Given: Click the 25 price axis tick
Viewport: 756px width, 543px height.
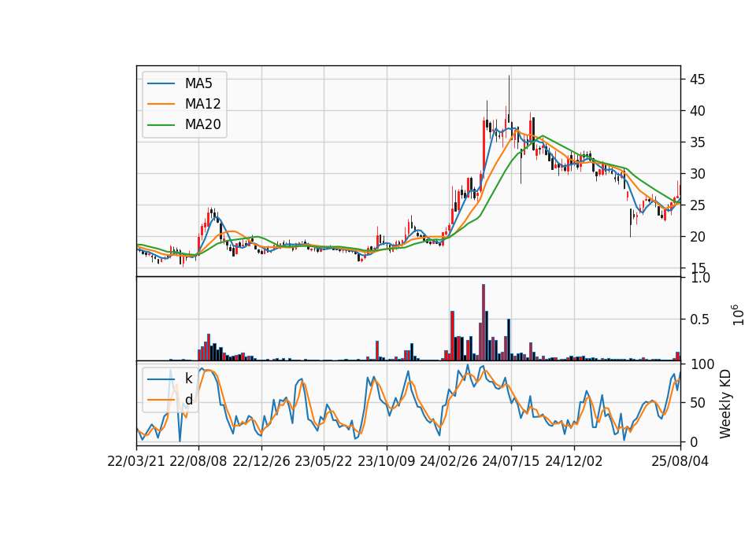Looking at the screenshot, I should coord(697,205).
